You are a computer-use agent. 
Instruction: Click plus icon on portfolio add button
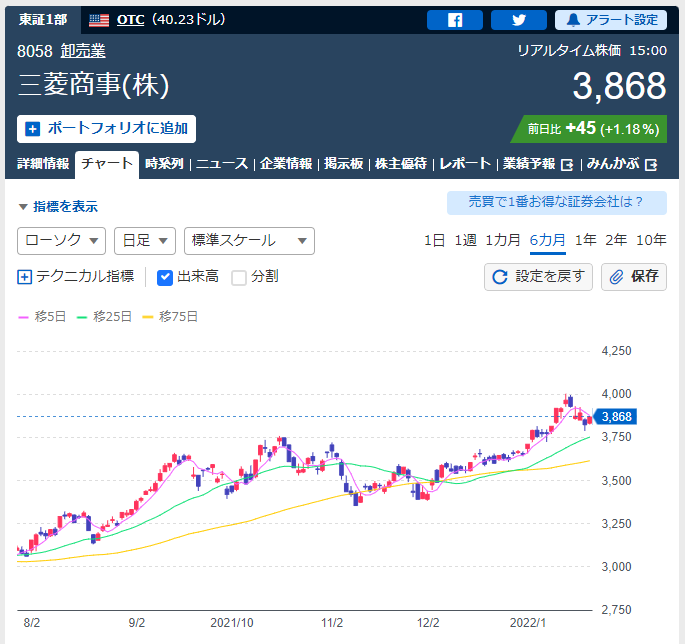coord(32,129)
